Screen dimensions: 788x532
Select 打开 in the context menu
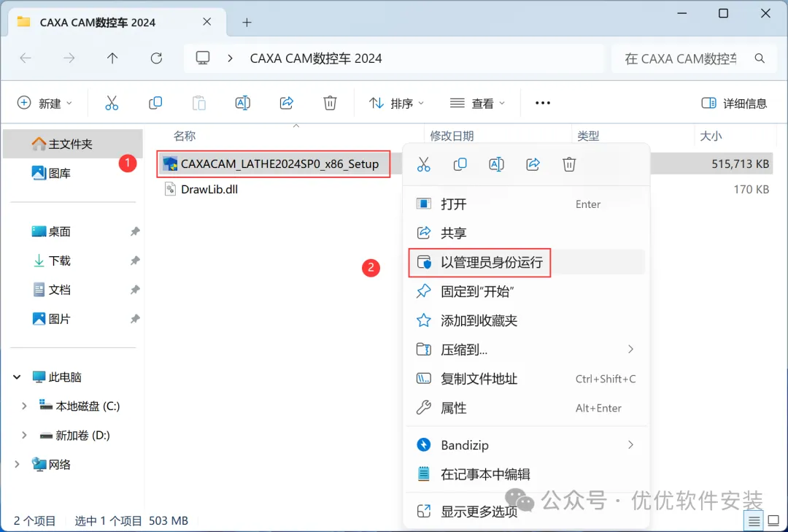pyautogui.click(x=525, y=204)
